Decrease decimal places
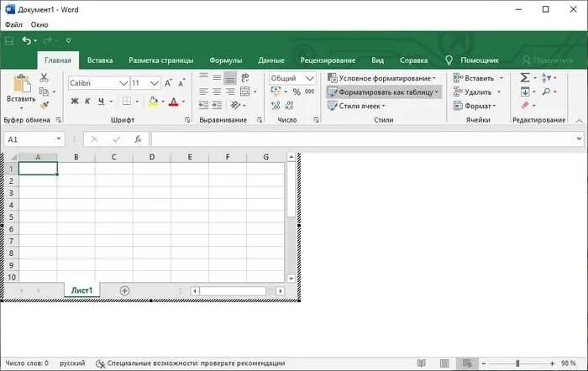 [289, 105]
